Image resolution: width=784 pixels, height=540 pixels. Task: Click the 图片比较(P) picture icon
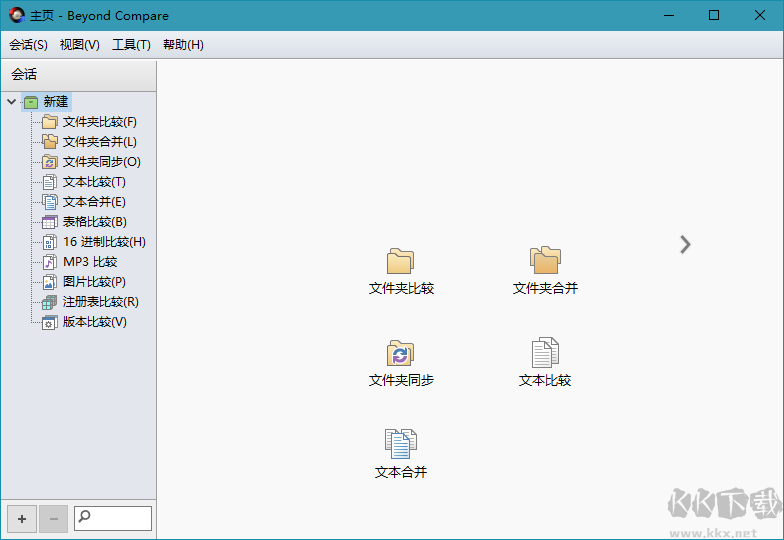click(50, 282)
